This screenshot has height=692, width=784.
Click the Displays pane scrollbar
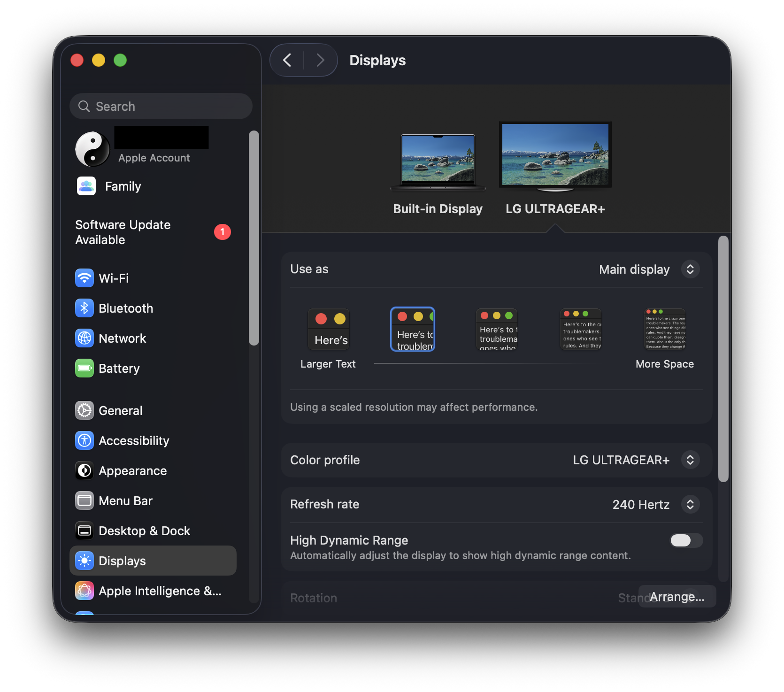(723, 359)
